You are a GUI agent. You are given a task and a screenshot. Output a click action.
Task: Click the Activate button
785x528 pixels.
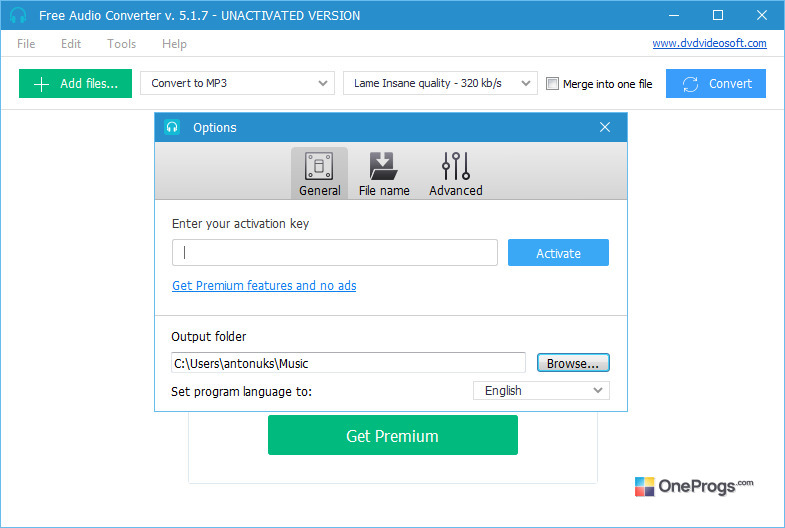tap(558, 253)
